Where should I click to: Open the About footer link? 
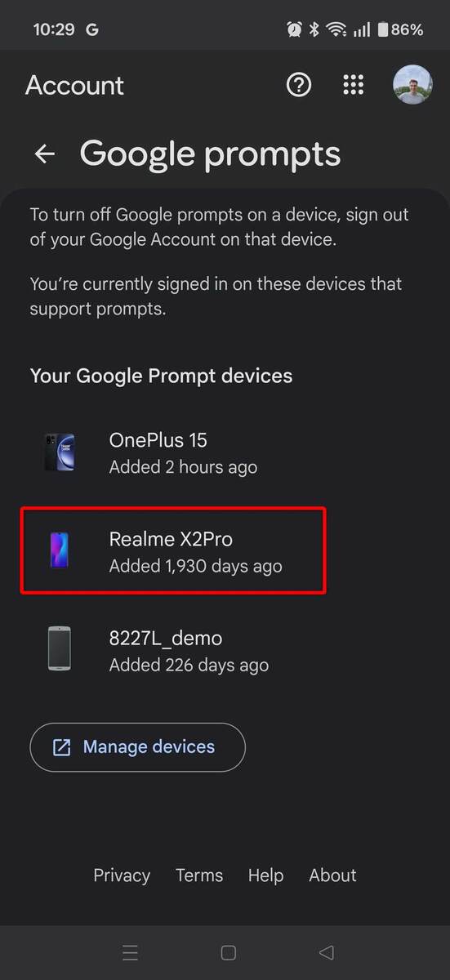(x=333, y=875)
